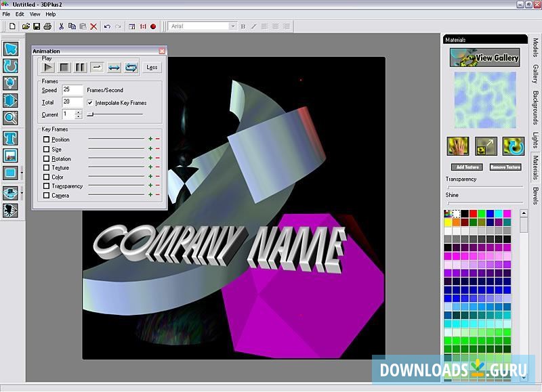Toggle Interpolate Key Frames checkbox

point(91,103)
